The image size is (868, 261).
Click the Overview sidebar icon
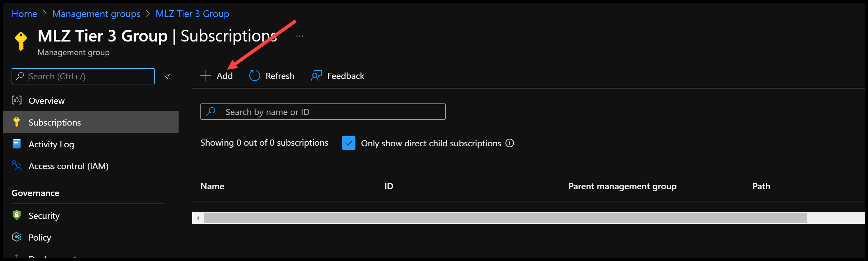(x=17, y=100)
